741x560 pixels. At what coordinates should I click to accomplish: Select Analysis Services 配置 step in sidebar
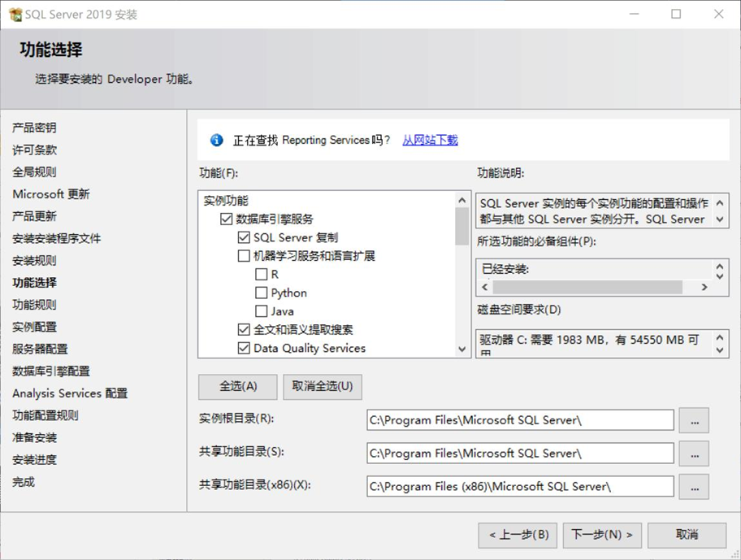pos(70,393)
